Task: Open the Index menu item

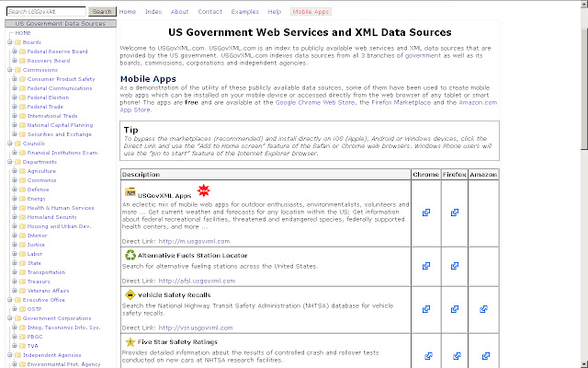Action: [153, 12]
